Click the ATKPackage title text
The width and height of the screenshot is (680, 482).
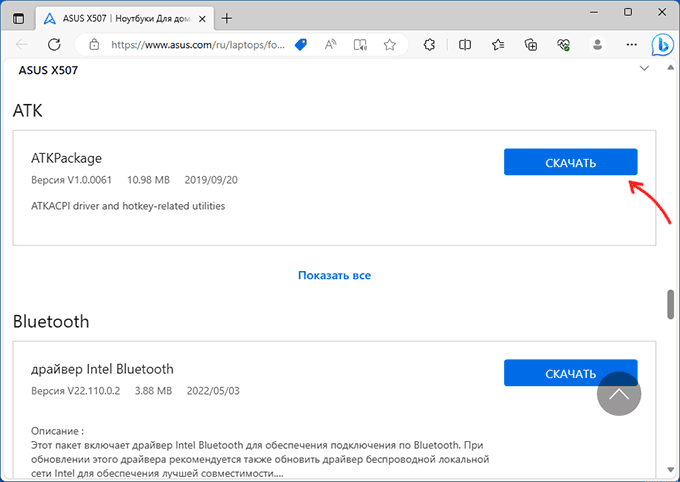pos(66,158)
